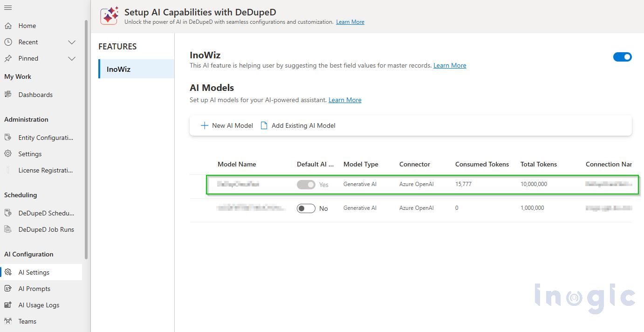Click the Entity Configuration icon
The height and width of the screenshot is (332, 644).
pos(8,138)
